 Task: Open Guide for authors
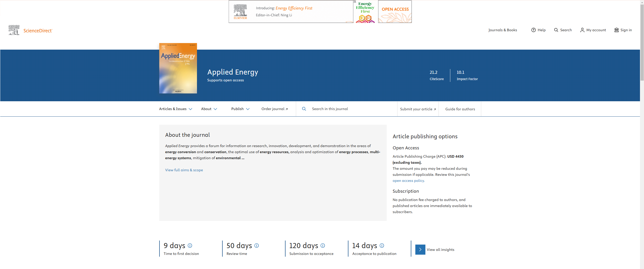(x=460, y=109)
